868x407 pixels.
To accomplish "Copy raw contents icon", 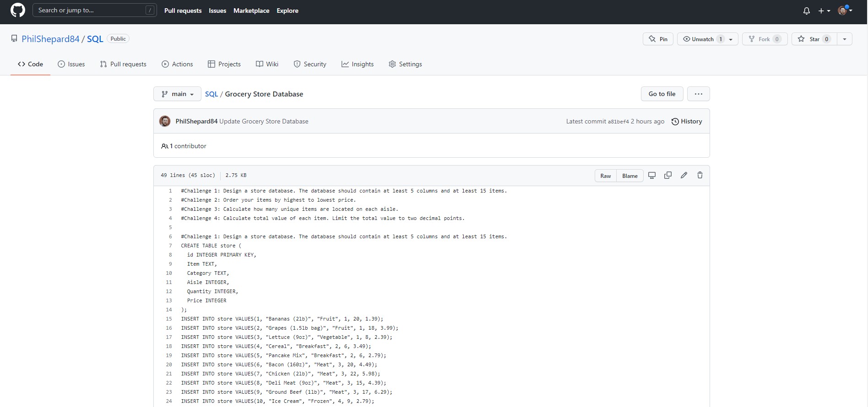I will coord(668,176).
